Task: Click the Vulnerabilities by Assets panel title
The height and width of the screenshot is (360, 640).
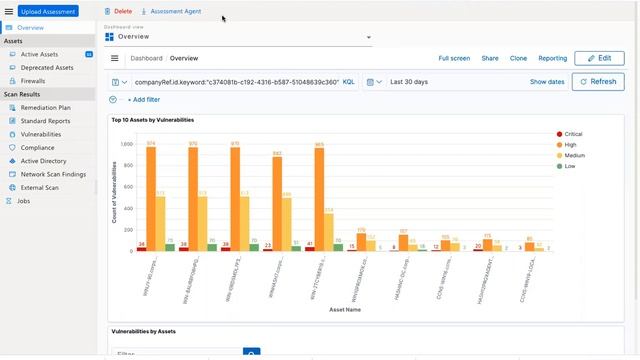Action: coord(143,331)
